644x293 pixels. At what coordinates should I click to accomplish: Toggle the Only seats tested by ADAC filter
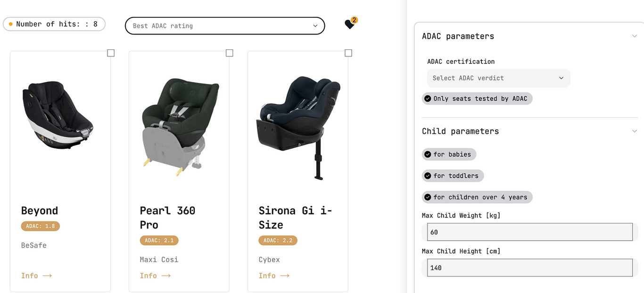[477, 98]
